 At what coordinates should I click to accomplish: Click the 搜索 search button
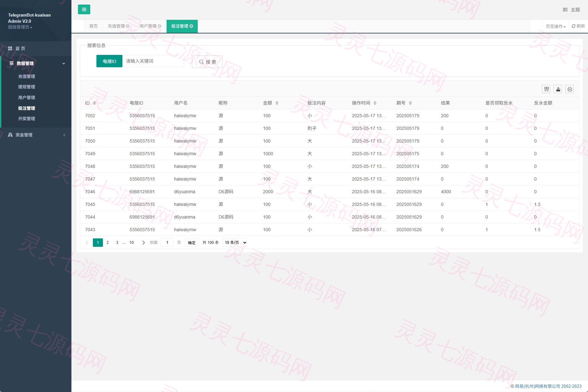tap(207, 62)
